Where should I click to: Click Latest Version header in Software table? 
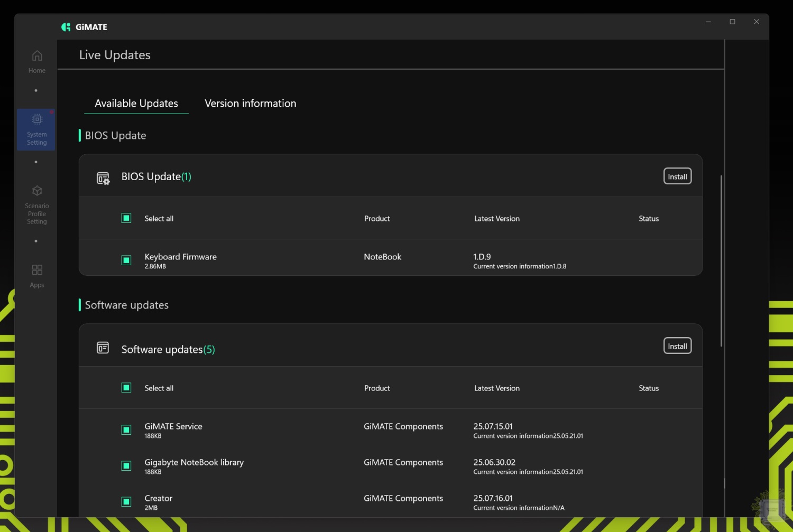497,388
